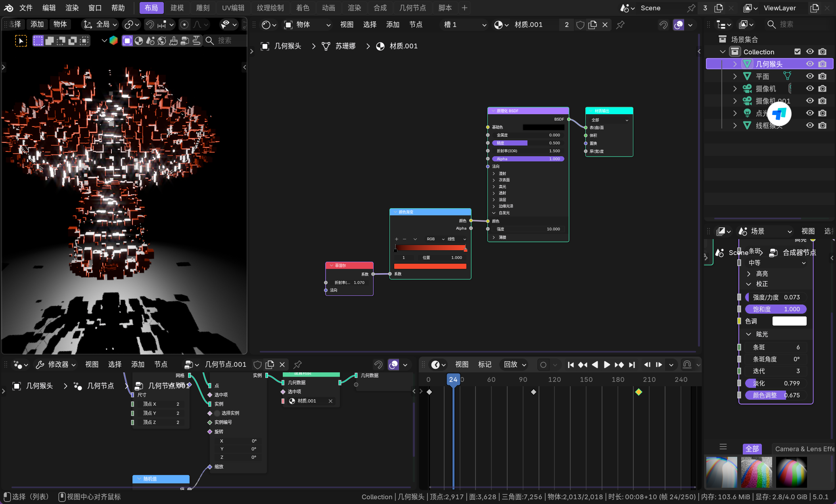The image size is (836, 504).
Task: Unlink geometry node group 几何节点.001 with X
Action: click(x=282, y=364)
